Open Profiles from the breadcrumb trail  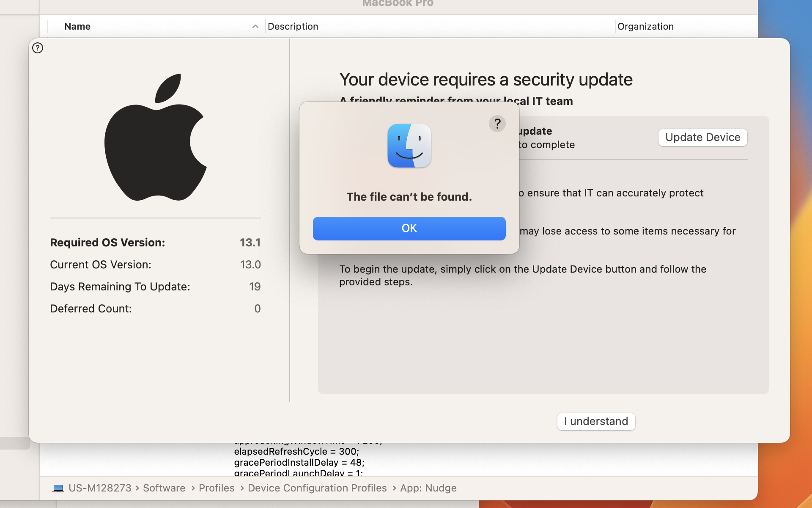pos(216,488)
